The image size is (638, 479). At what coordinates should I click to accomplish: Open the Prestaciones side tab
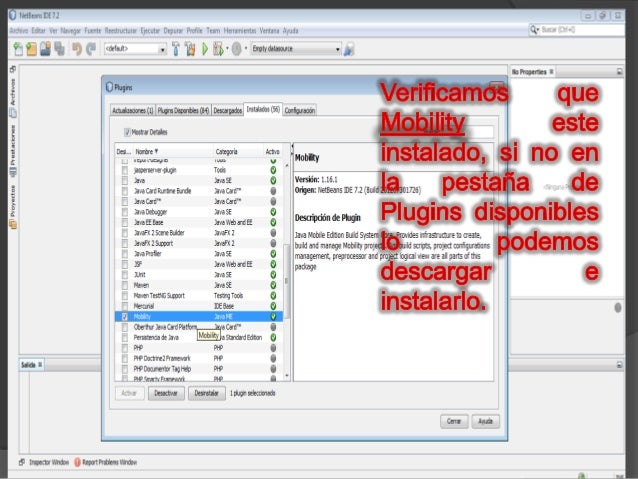13,150
